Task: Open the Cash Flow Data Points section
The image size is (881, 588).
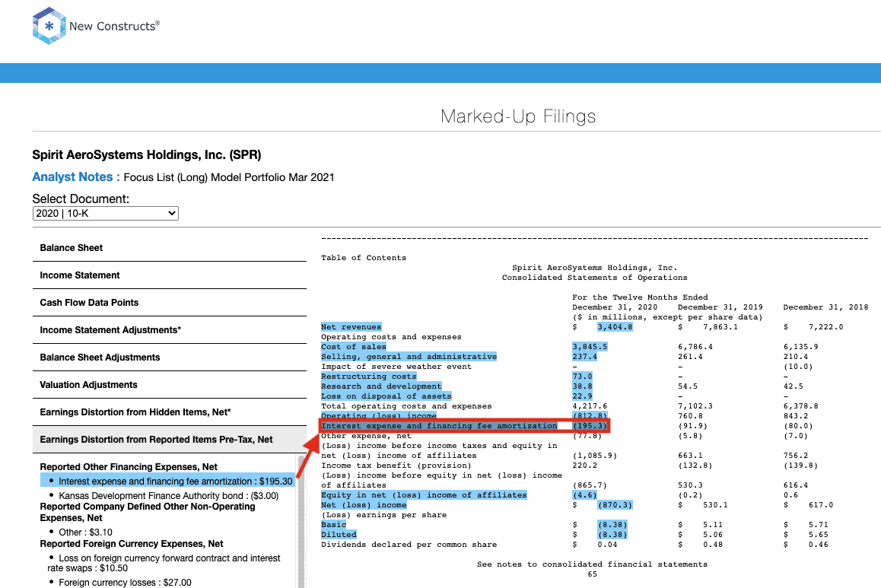Action: pyautogui.click(x=170, y=303)
